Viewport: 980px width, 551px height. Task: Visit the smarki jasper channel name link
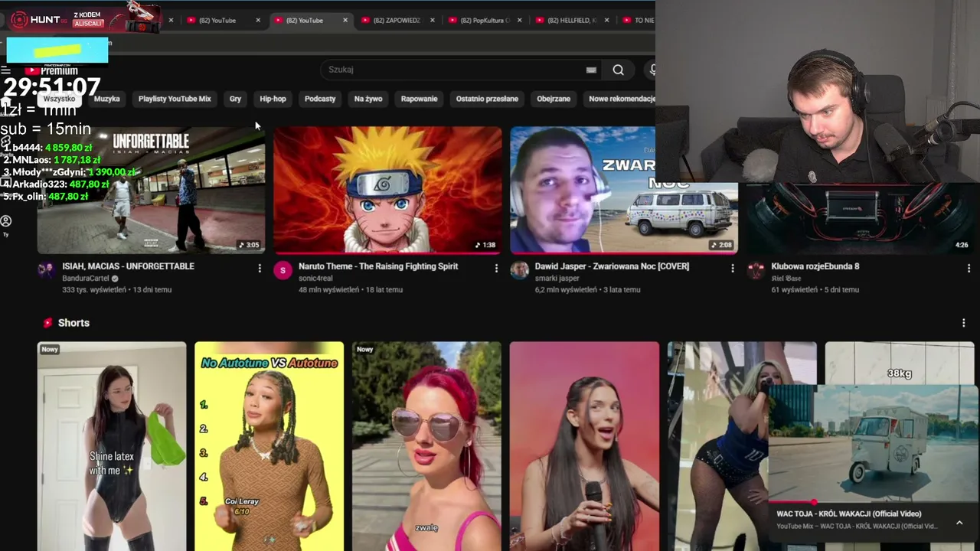tap(557, 279)
